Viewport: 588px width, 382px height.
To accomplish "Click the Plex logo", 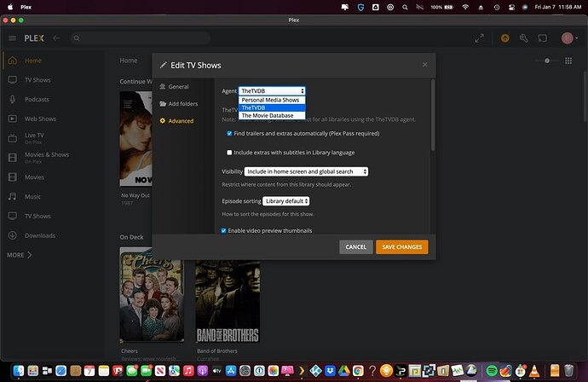I will [34, 38].
